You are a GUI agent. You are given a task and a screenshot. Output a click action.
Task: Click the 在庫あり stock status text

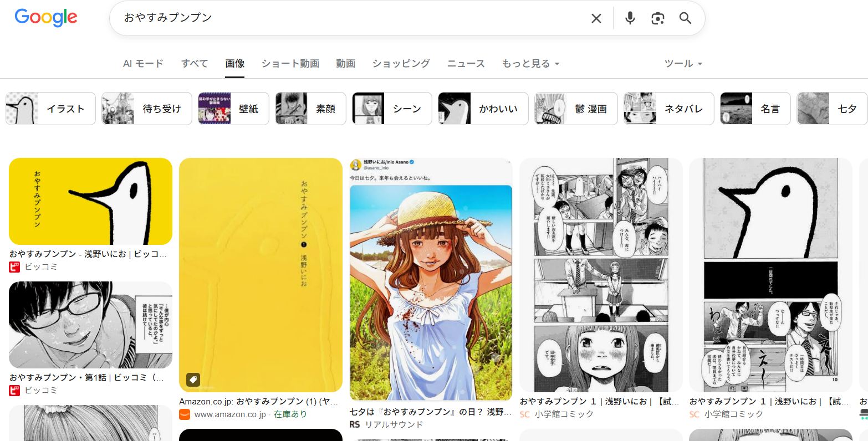290,414
